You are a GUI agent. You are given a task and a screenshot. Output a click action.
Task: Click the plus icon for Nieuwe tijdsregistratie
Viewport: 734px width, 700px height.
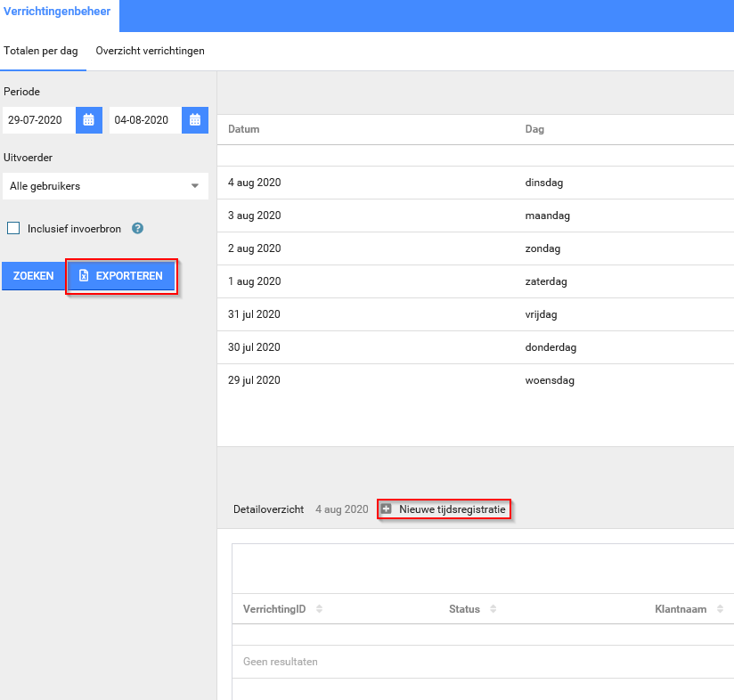point(387,509)
